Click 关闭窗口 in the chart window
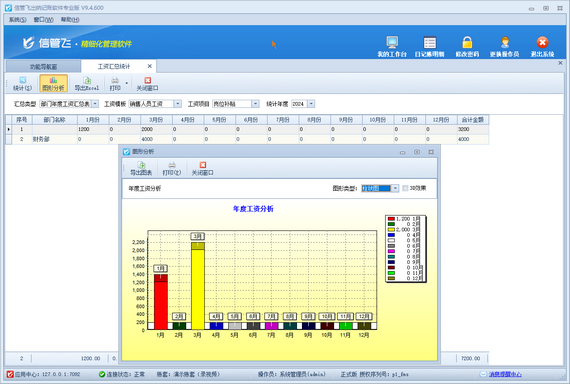This screenshot has height=384, width=570. (202, 168)
